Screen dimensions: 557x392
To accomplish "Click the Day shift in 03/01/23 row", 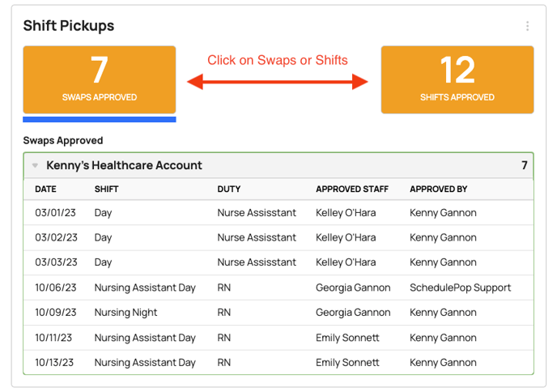I will [103, 213].
